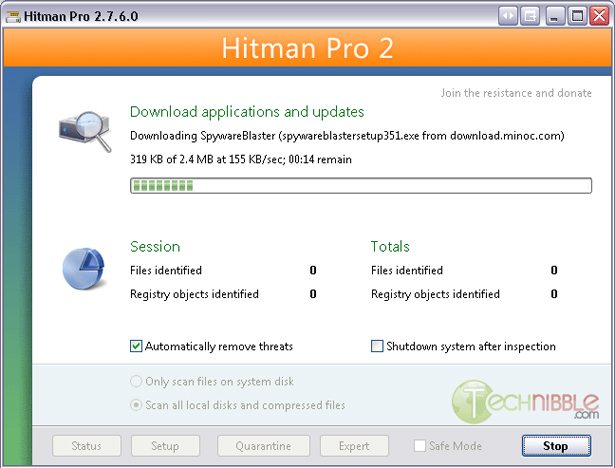Screen dimensions: 615x468
Task: Open the Quarantine page
Action: (264, 446)
